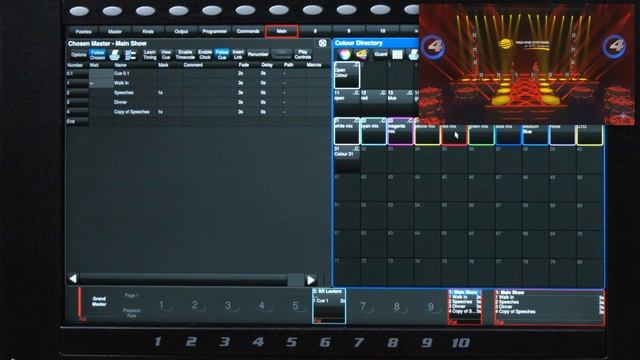Close the Chosen Master window
Screen dimensions: 640x360
click(x=322, y=43)
